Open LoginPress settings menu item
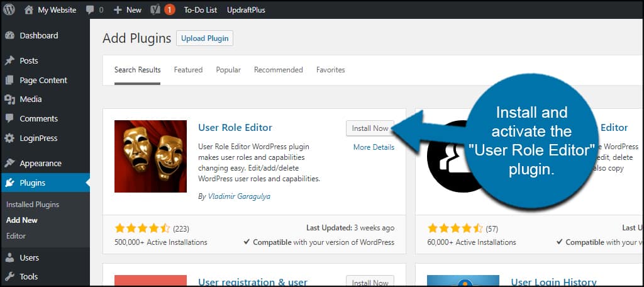The width and height of the screenshot is (644, 287). pyautogui.click(x=38, y=138)
